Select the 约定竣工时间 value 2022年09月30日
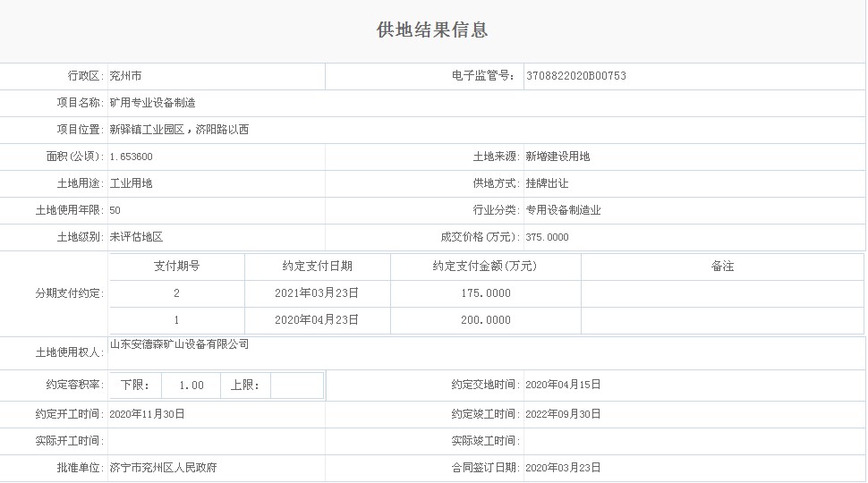The width and height of the screenshot is (868, 483). (563, 414)
